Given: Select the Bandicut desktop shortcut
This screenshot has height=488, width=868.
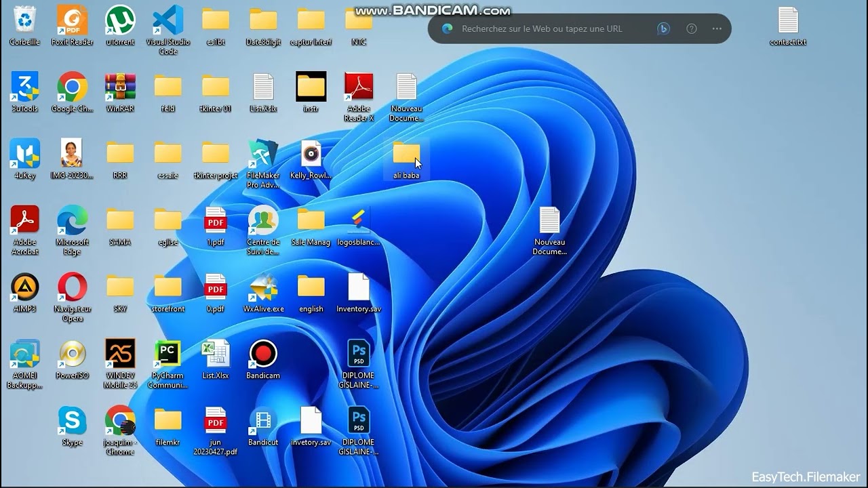Looking at the screenshot, I should (x=263, y=420).
